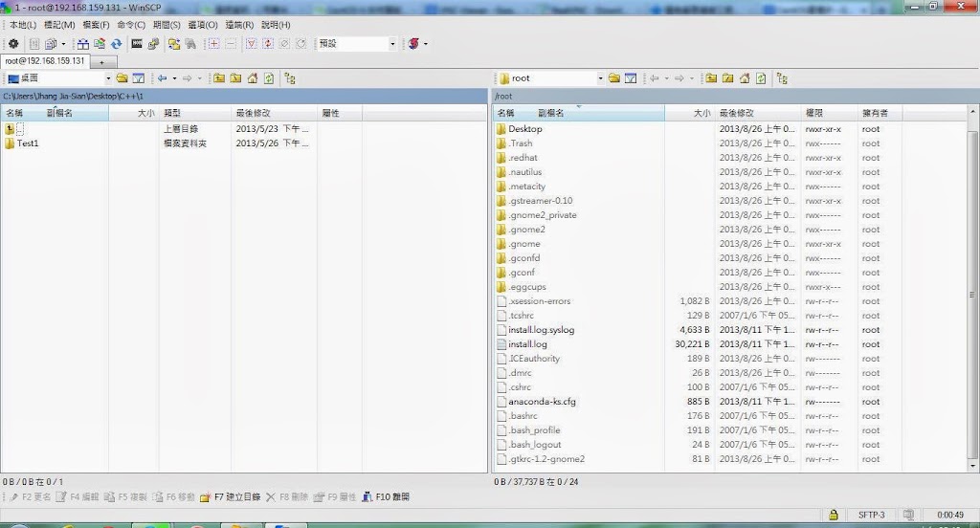Click the unselect files minus icon

(231, 44)
